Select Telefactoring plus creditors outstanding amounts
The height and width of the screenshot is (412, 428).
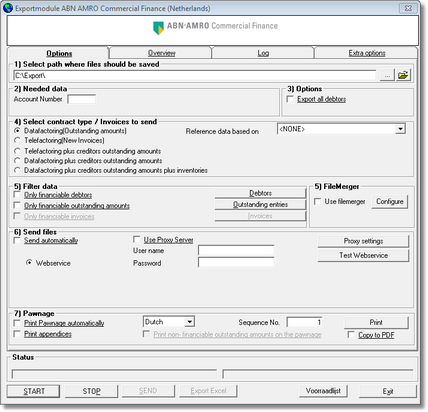[17, 151]
